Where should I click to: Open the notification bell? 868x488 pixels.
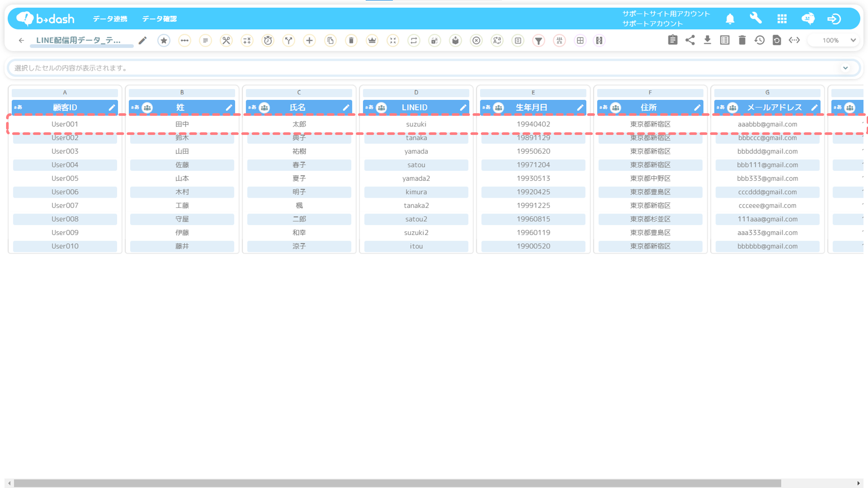pyautogui.click(x=730, y=19)
